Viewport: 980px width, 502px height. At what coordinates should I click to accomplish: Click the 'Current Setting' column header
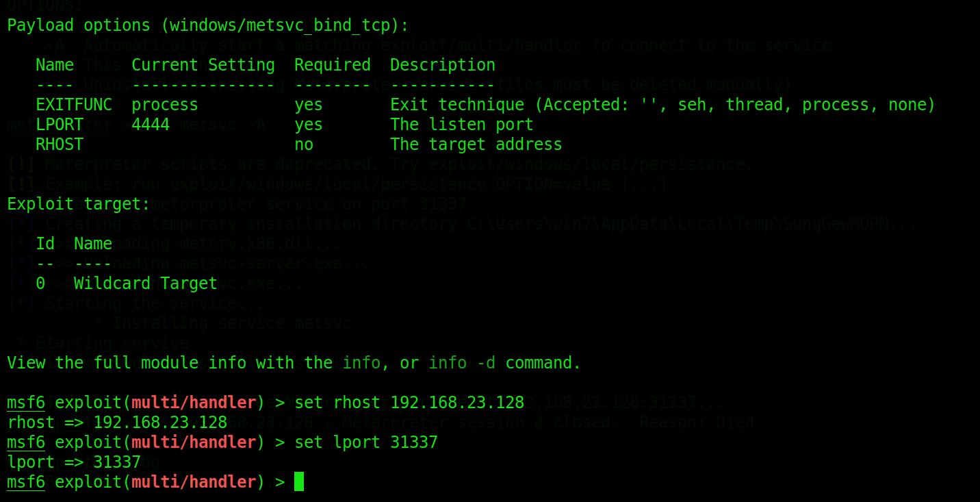(x=203, y=65)
